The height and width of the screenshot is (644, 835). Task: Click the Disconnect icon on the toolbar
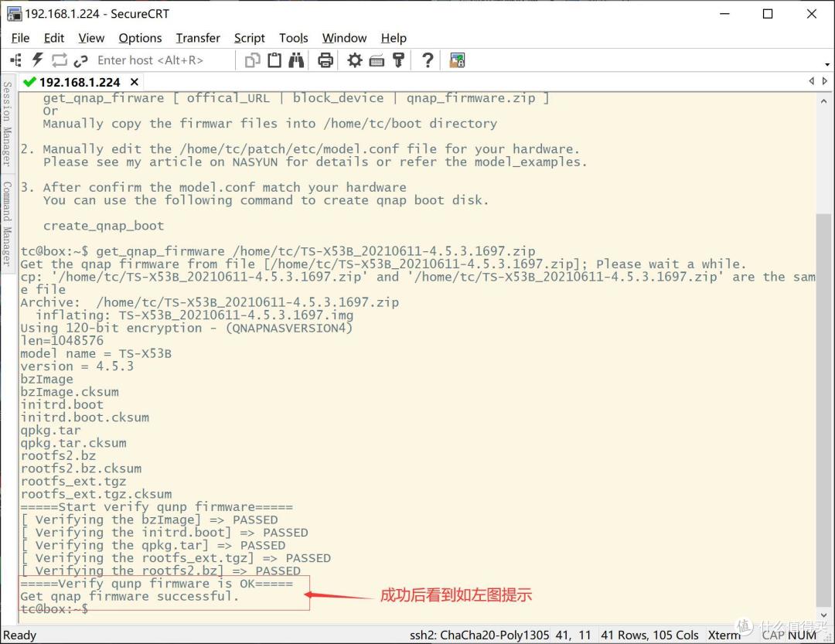(80, 60)
